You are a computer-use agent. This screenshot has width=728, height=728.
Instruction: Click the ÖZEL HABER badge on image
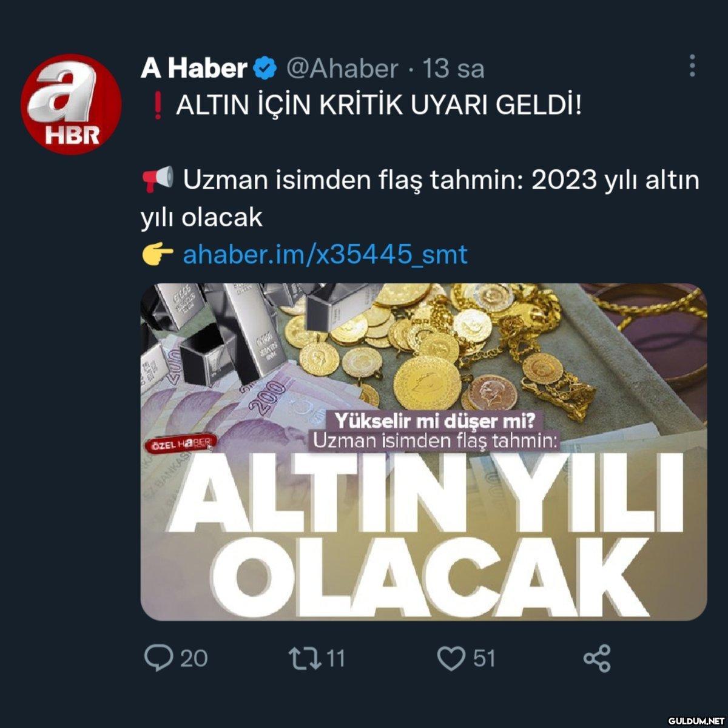178,444
